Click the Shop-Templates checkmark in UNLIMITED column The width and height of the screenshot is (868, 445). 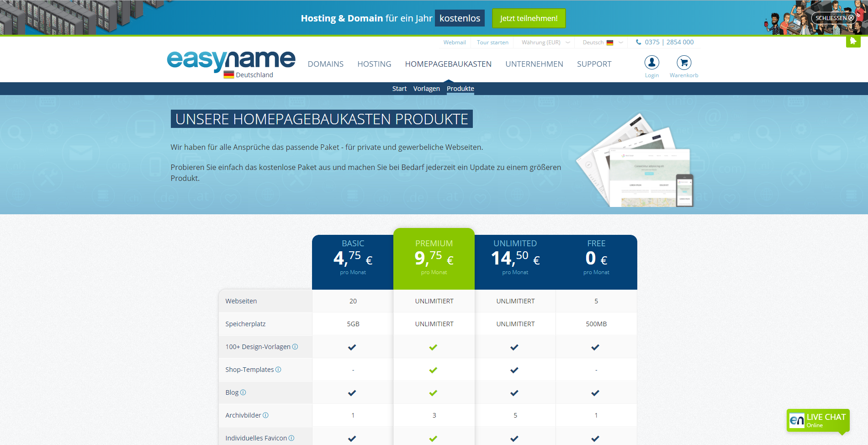[x=514, y=370]
